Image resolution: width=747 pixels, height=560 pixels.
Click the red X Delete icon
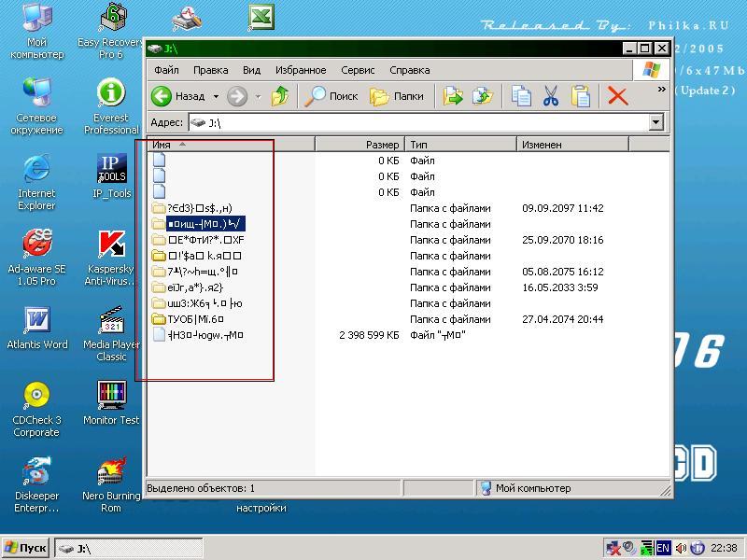coord(617,96)
